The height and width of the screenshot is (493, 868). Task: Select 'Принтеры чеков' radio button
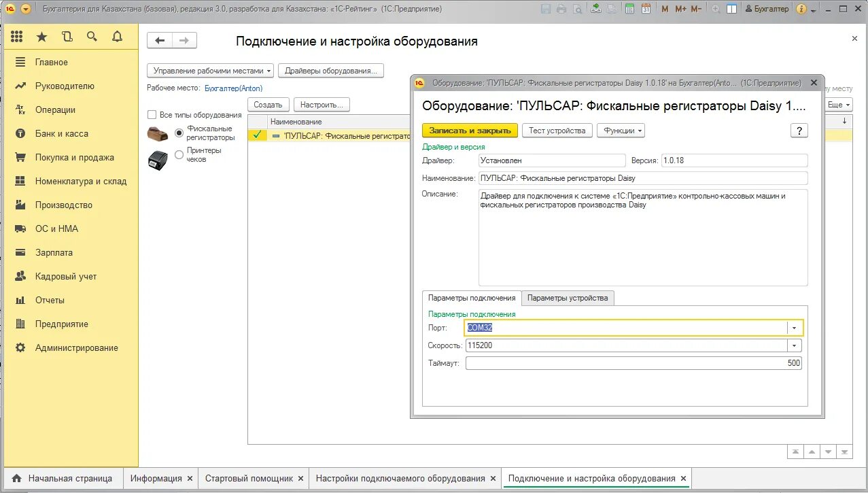pyautogui.click(x=179, y=154)
